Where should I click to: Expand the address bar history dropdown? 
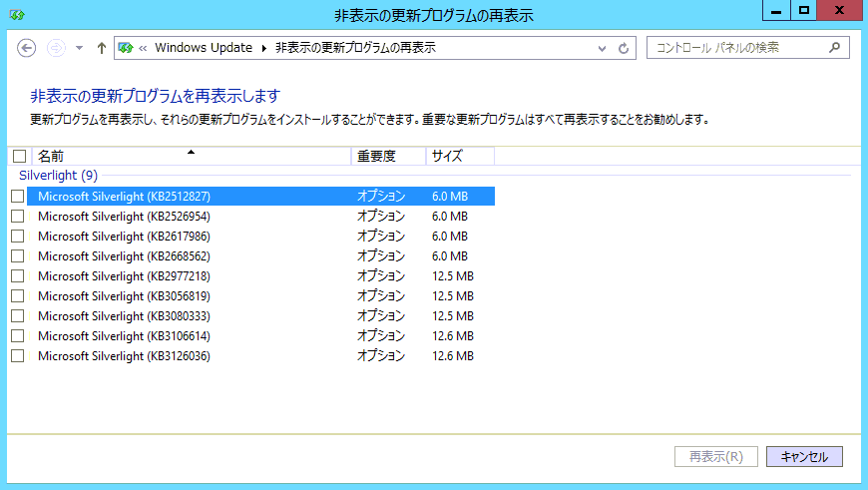click(602, 48)
